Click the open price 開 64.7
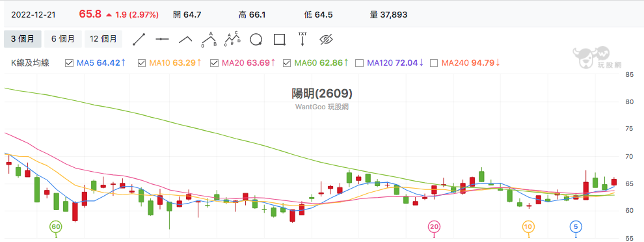The image size is (644, 242). [187, 15]
